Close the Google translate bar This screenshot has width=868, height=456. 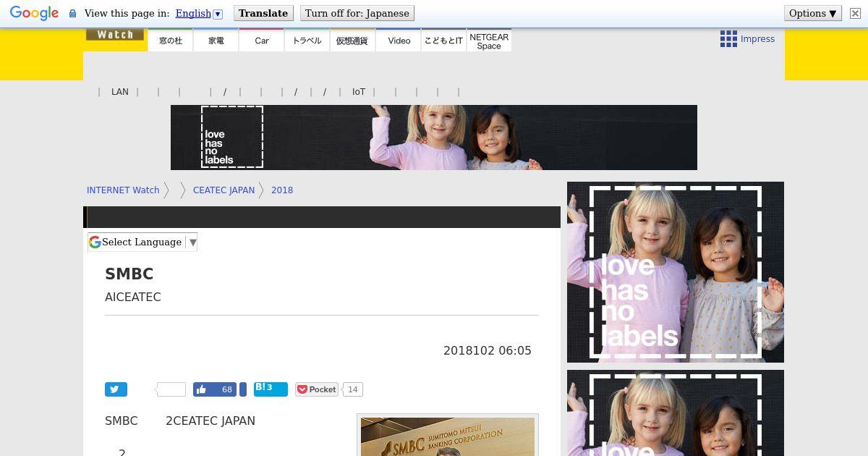(855, 13)
